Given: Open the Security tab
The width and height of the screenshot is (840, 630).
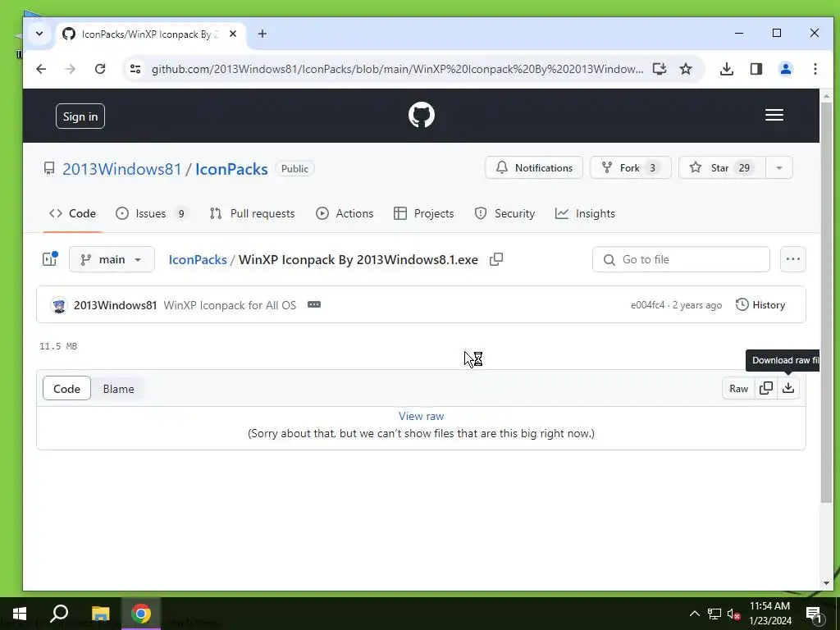Looking at the screenshot, I should click(504, 213).
